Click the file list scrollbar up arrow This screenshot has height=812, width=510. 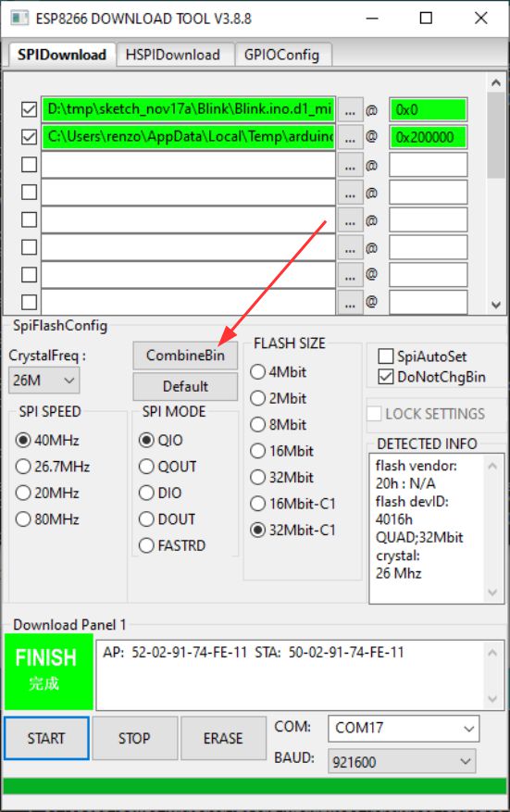[x=496, y=82]
